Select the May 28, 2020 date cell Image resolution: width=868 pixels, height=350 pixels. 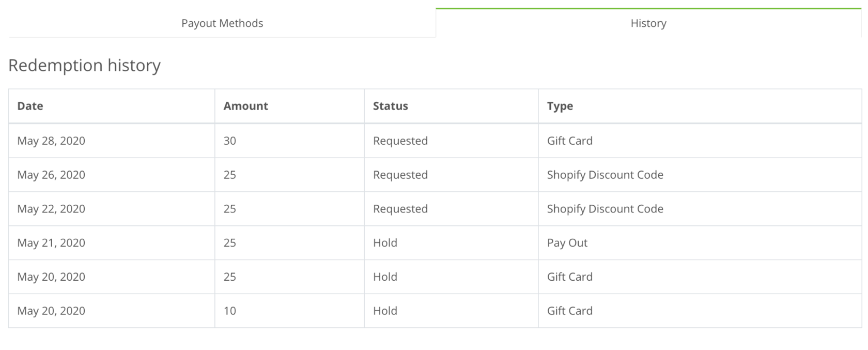51,141
